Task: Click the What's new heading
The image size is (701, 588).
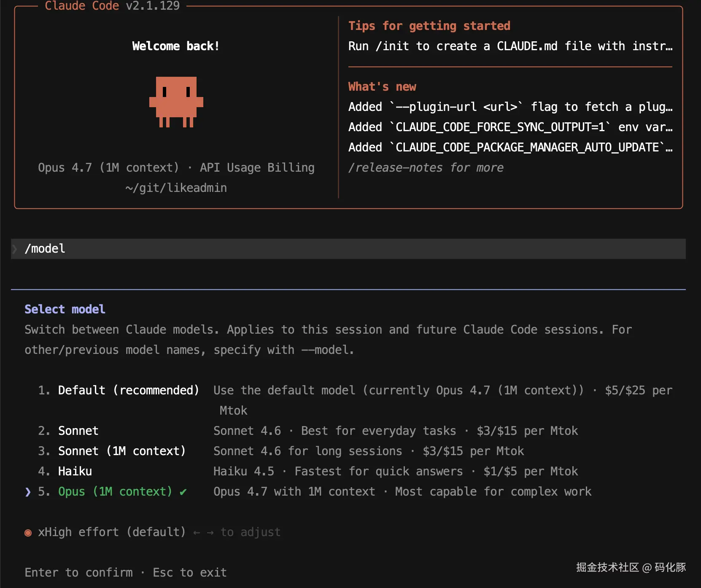Action: (382, 86)
